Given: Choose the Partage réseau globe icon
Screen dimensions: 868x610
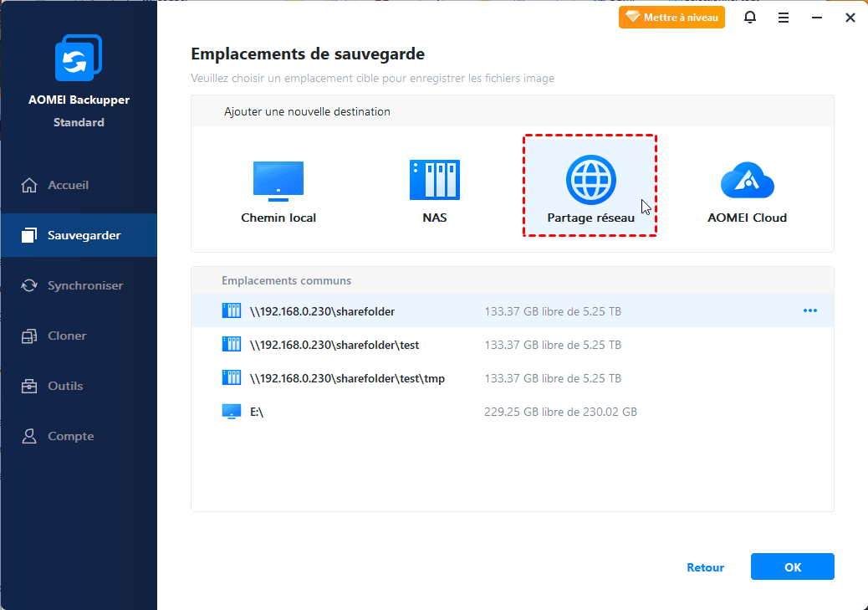Looking at the screenshot, I should (590, 180).
